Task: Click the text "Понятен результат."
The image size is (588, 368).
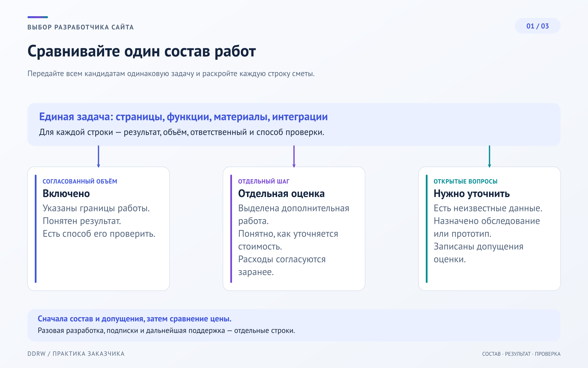Action: click(82, 221)
